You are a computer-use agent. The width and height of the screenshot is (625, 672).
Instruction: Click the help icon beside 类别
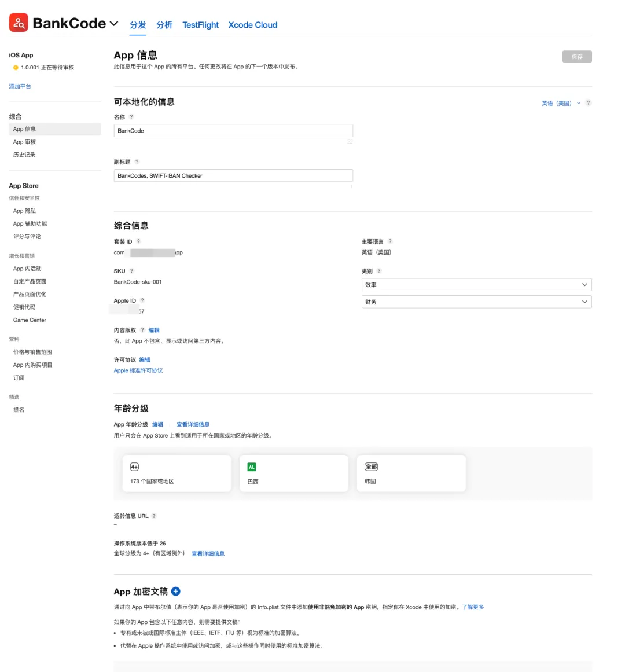378,271
